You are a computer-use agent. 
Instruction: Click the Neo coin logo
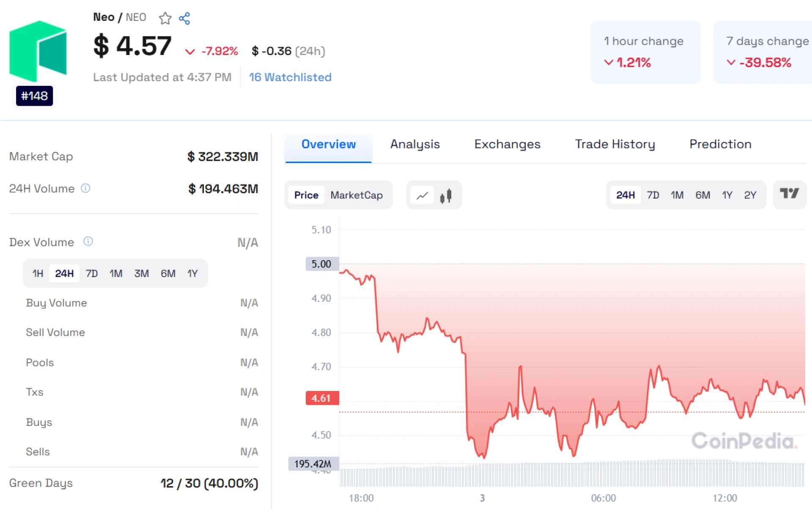point(38,51)
